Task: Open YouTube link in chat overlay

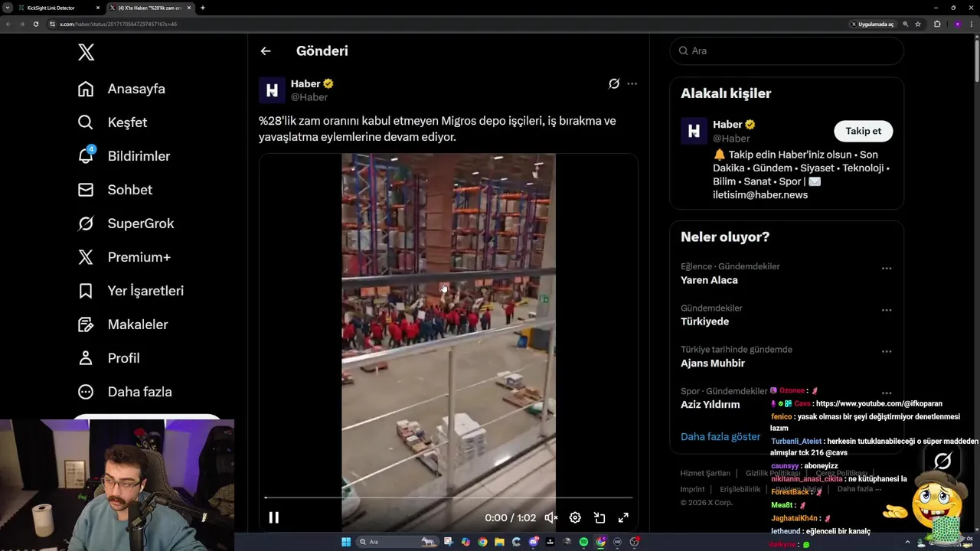Action: coord(879,403)
